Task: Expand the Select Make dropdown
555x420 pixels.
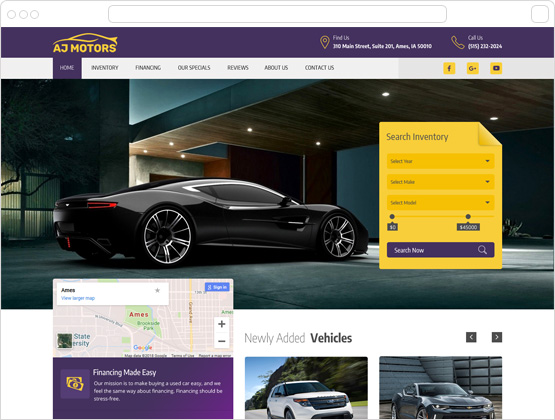Action: click(440, 182)
